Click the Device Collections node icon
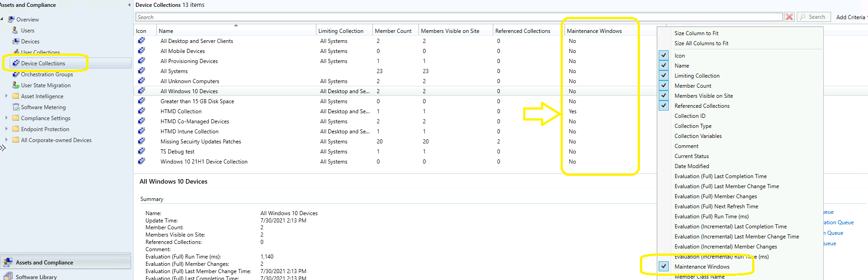This screenshot has height=280, width=868. tap(16, 63)
